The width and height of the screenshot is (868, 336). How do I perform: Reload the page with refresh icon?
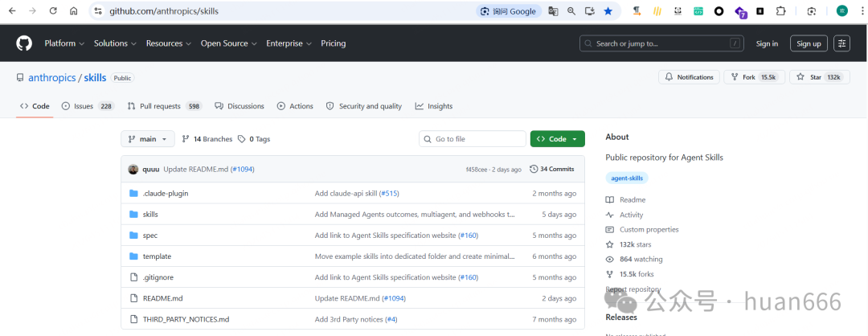point(53,11)
